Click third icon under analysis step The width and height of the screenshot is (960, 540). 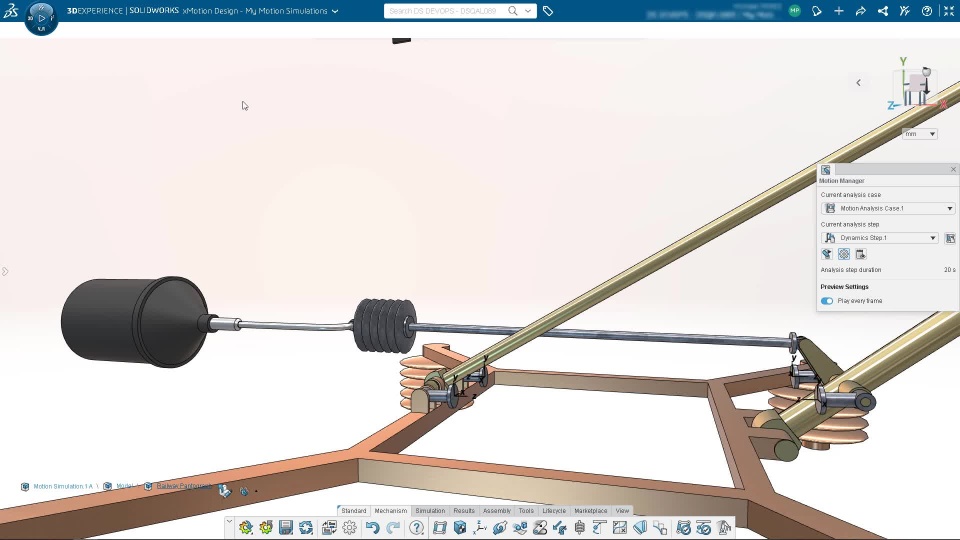pos(861,254)
